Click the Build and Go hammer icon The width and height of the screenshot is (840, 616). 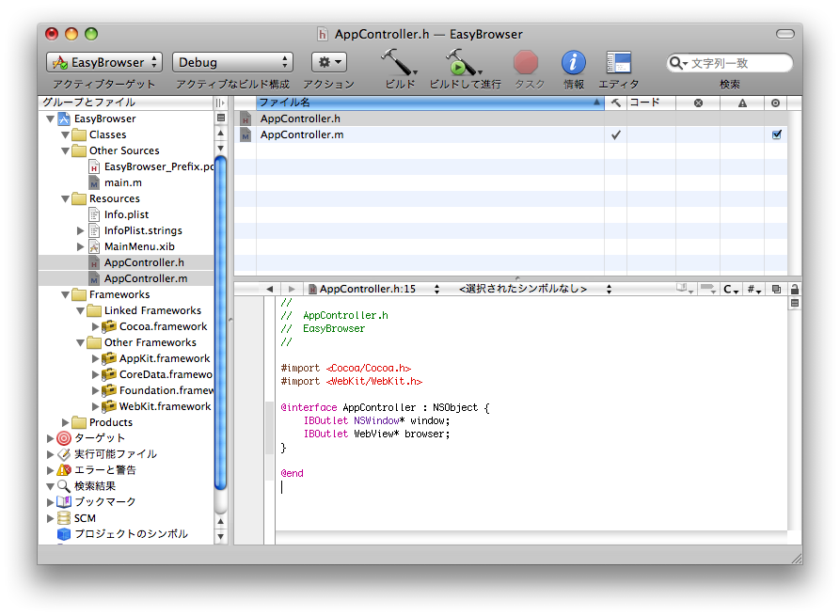[x=464, y=62]
